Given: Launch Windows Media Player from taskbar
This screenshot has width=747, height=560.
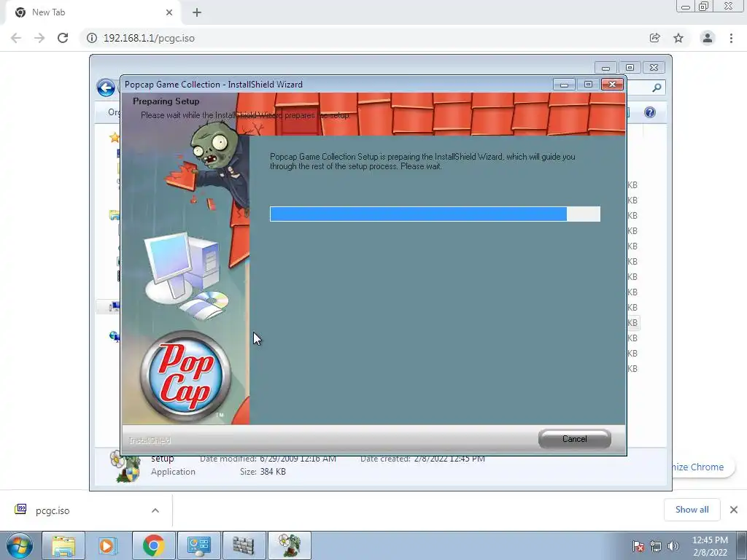Looking at the screenshot, I should [108, 545].
